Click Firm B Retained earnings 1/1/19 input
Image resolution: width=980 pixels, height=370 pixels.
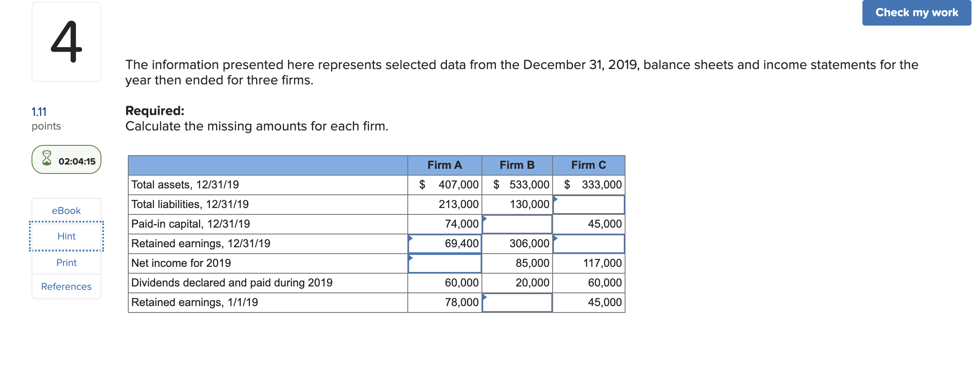(517, 303)
